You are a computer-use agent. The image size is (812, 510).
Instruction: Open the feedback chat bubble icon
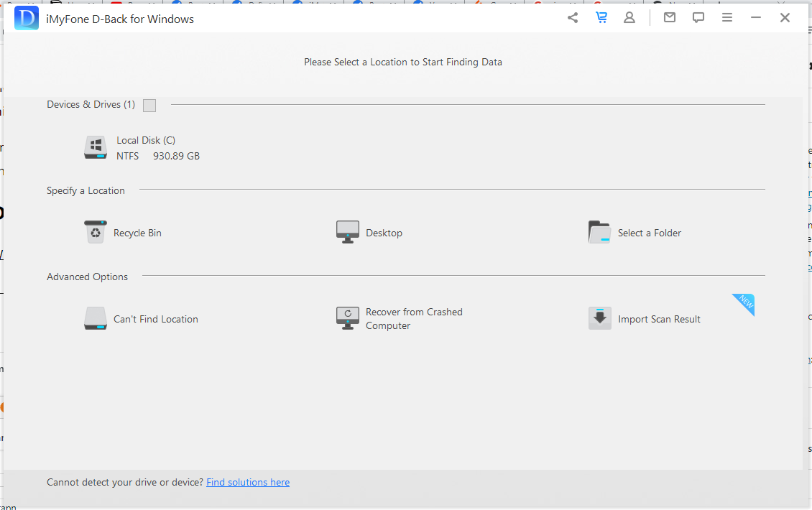698,18
